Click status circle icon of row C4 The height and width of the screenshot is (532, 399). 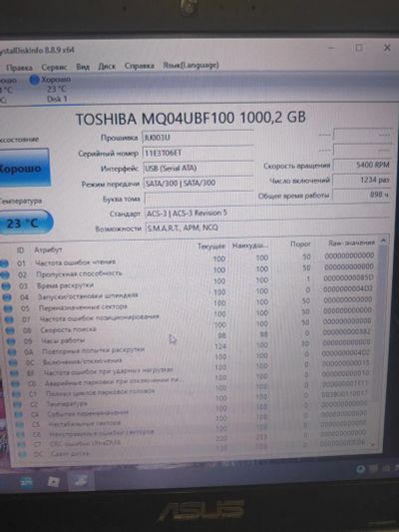coord(19,414)
